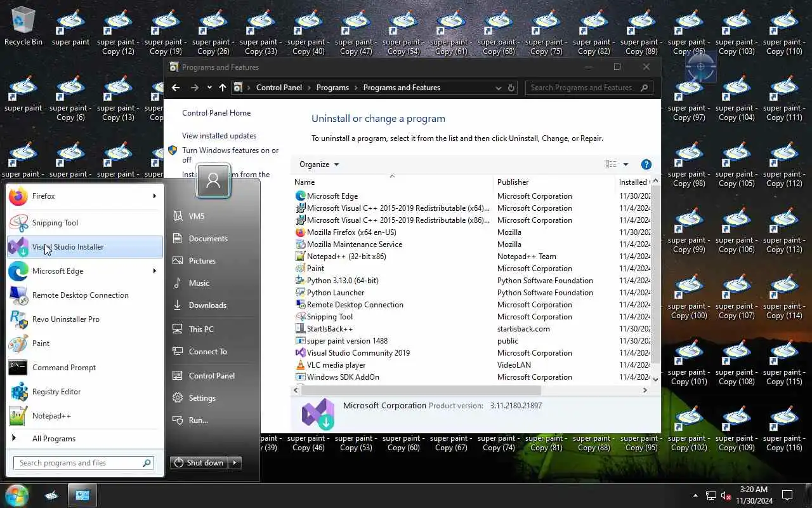Open the Organize dropdown
This screenshot has width=812, height=508.
point(319,164)
